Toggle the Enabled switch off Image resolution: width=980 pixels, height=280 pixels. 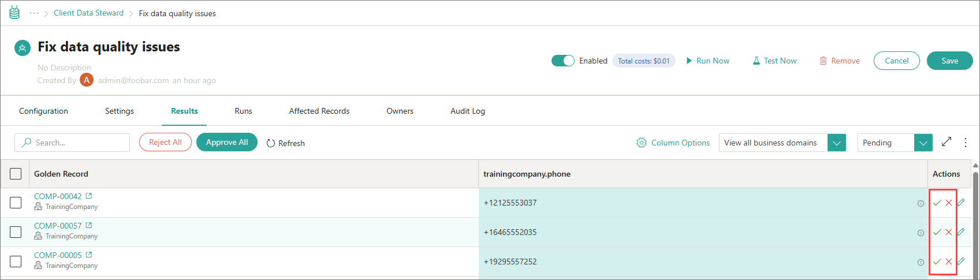coord(562,61)
